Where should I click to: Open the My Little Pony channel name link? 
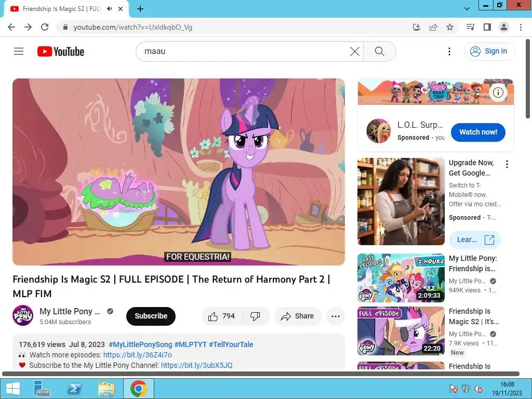point(70,311)
